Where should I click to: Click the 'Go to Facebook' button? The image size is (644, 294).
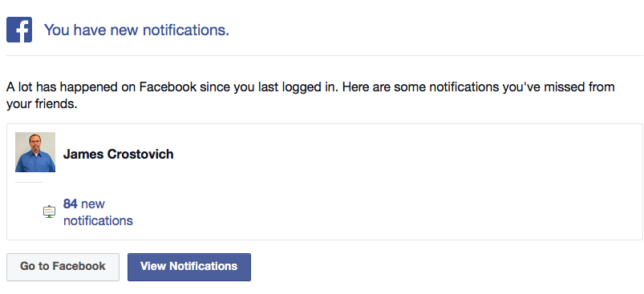click(x=63, y=267)
